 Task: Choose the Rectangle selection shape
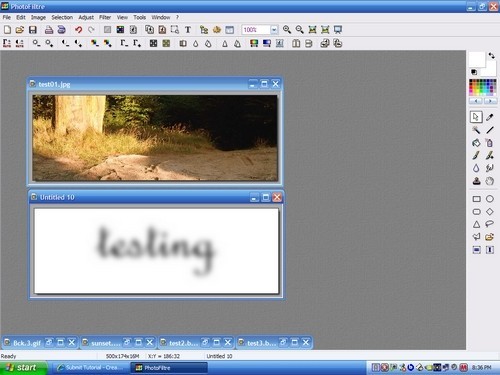point(477,199)
